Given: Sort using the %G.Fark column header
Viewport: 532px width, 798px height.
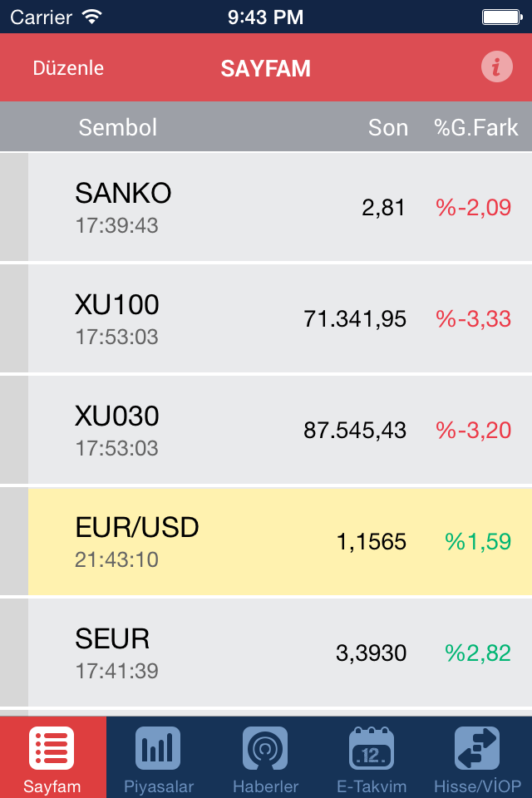Looking at the screenshot, I should point(475,127).
